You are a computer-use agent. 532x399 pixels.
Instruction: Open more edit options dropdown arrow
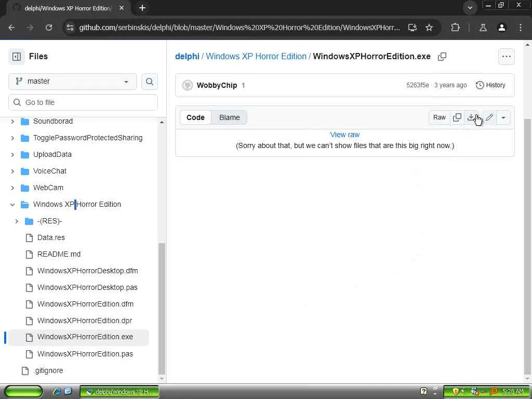point(503,118)
